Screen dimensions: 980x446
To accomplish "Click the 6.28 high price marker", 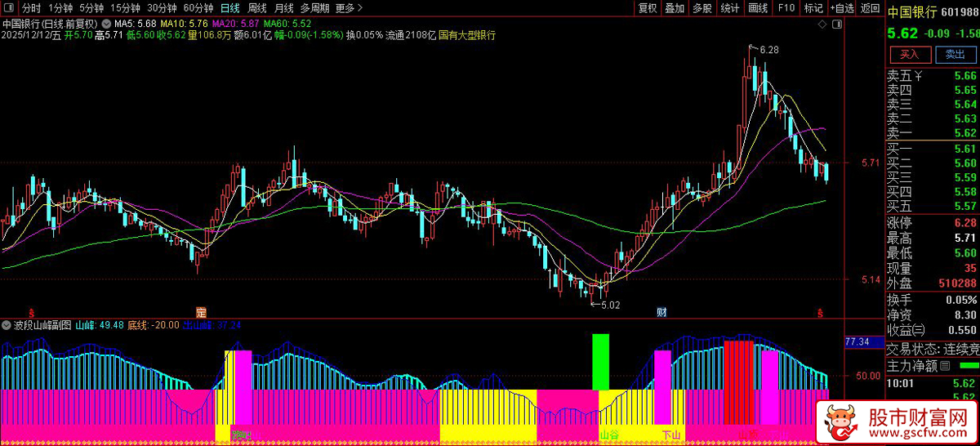I will 768,50.
